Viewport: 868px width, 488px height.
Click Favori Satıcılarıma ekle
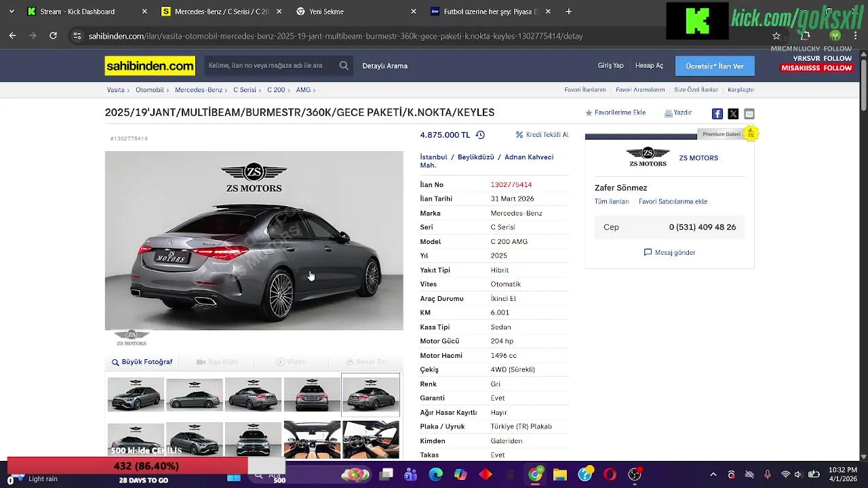click(673, 201)
